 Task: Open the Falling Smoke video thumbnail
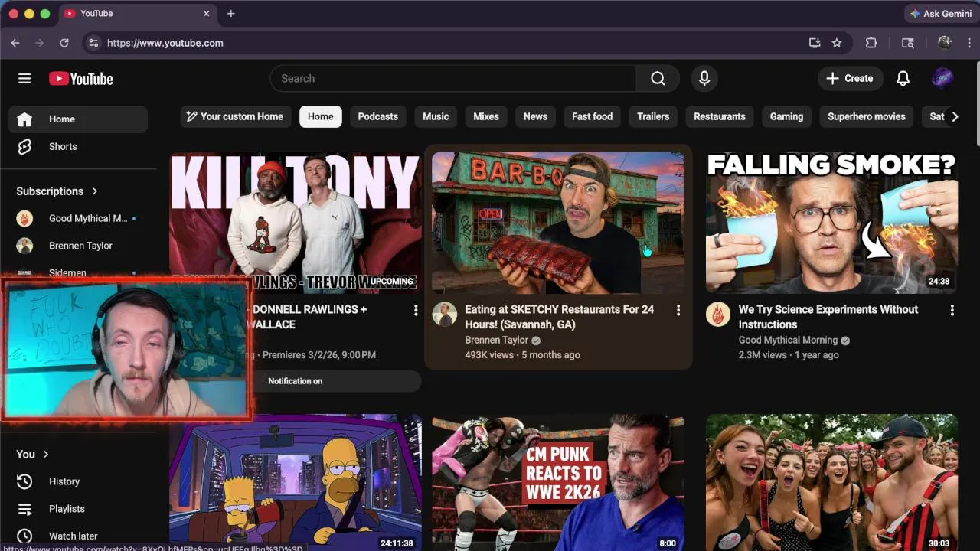tap(831, 223)
